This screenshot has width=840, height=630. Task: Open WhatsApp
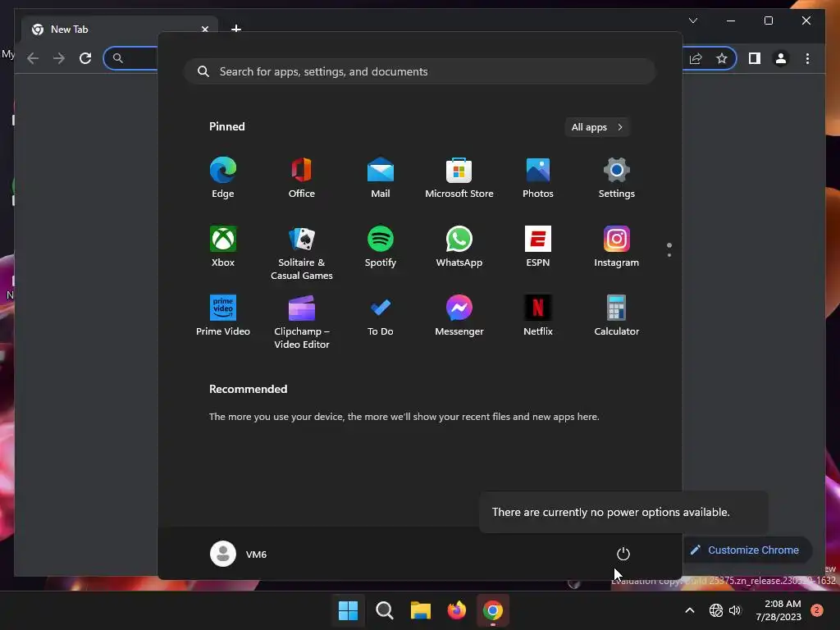tap(459, 247)
